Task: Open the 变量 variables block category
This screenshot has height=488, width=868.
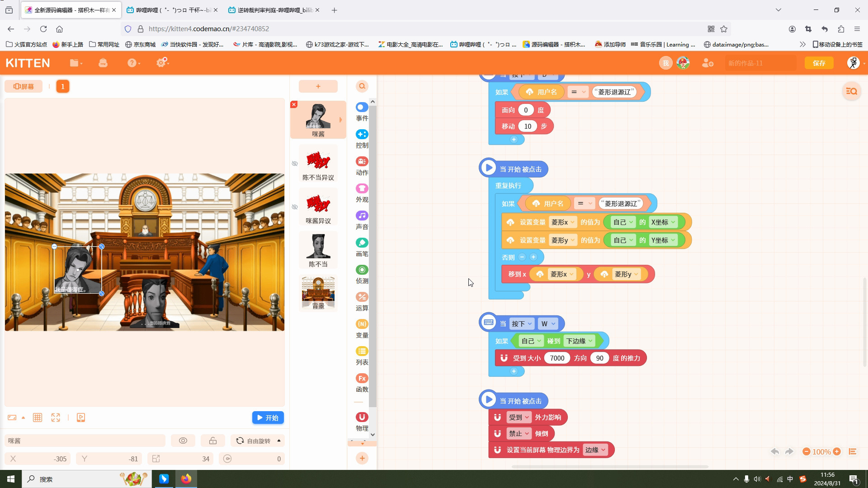Action: [x=362, y=328]
